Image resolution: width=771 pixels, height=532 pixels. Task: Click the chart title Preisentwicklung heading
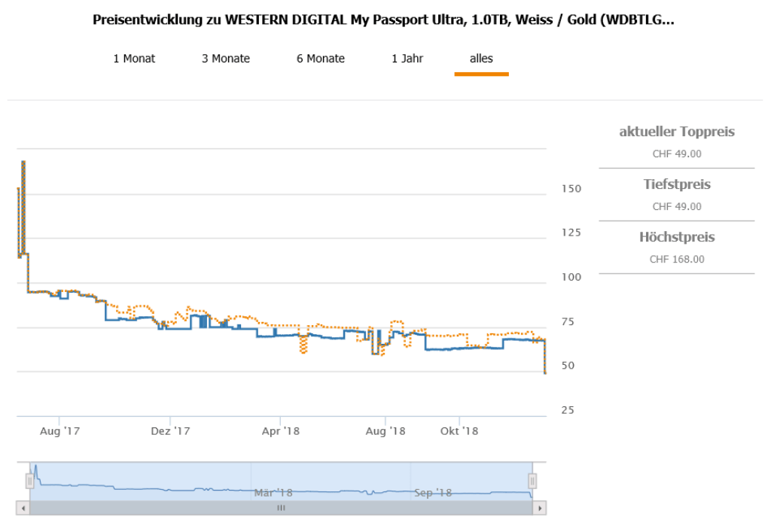tap(383, 20)
